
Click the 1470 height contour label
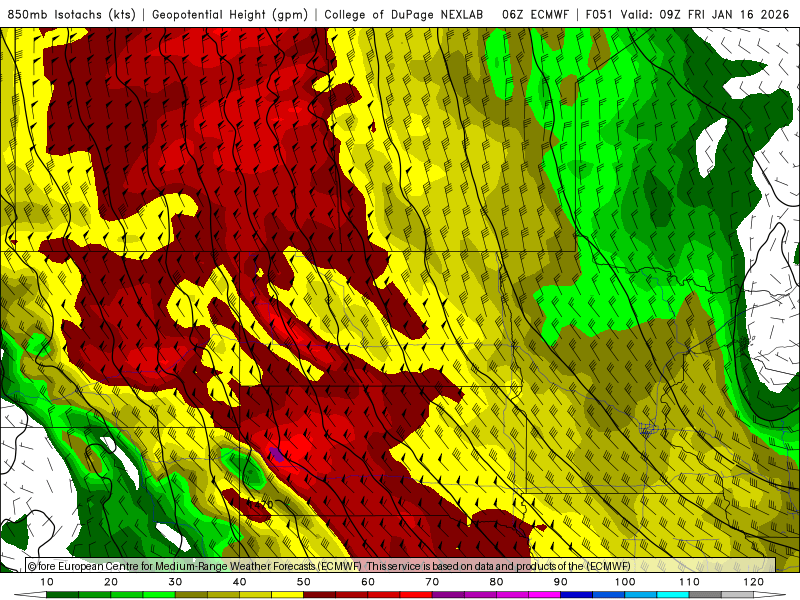pyautogui.click(x=260, y=504)
